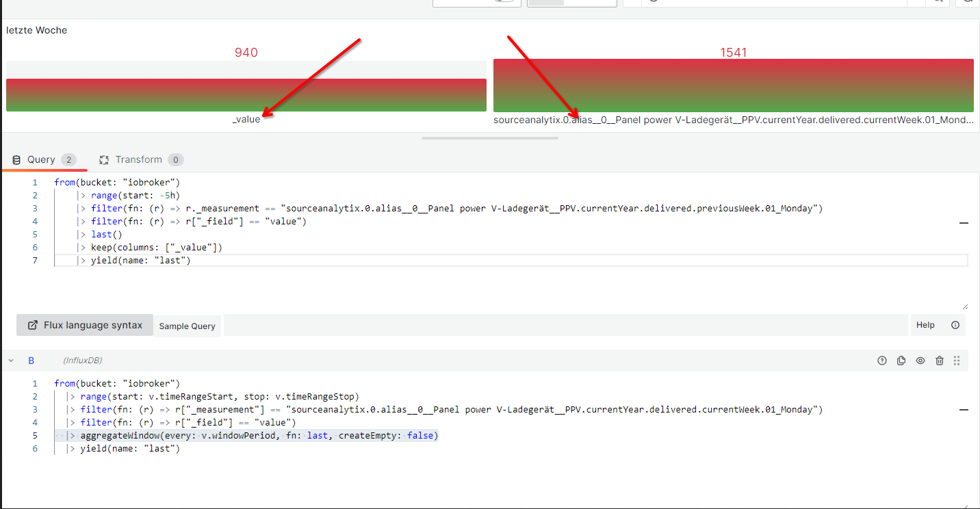Click the info icon next to Help
The image size is (980, 509).
coord(955,325)
